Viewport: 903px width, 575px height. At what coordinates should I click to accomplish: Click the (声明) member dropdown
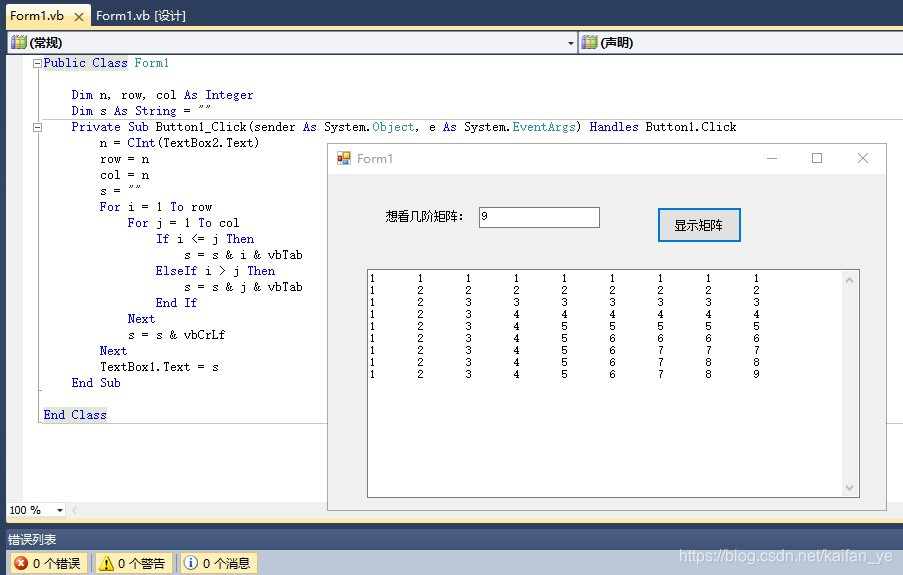pyautogui.click(x=741, y=43)
